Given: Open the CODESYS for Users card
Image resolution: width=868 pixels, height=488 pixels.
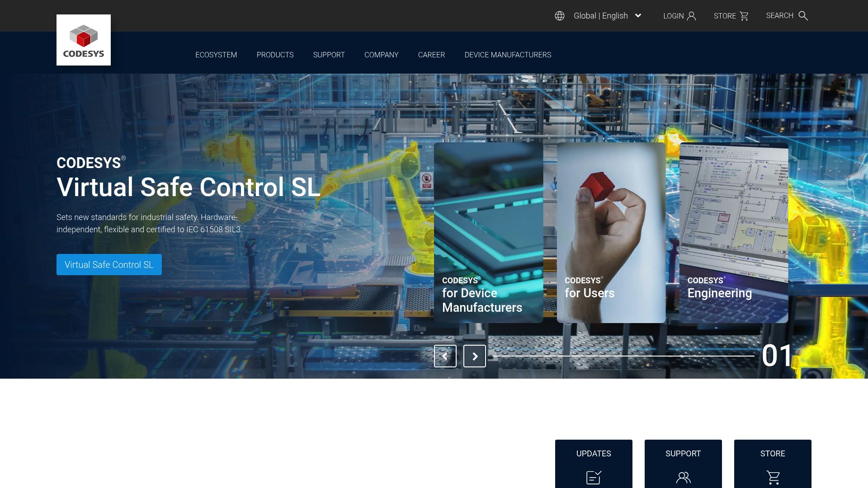Looking at the screenshot, I should click(x=611, y=233).
